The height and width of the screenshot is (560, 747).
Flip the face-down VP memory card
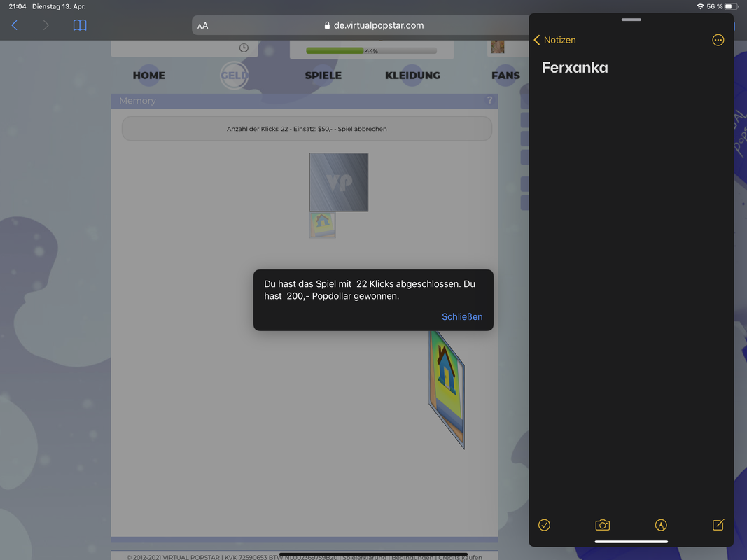[339, 182]
